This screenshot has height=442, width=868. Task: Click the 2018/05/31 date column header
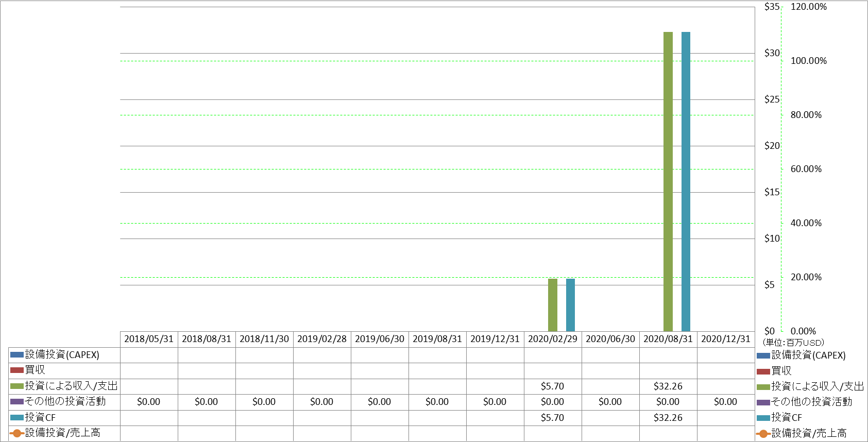tap(149, 339)
